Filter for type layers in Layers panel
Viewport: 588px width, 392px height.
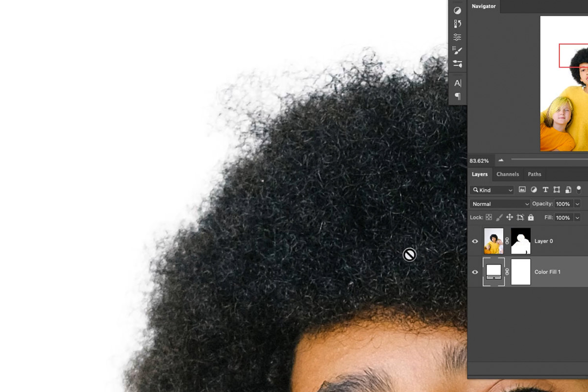coord(546,190)
